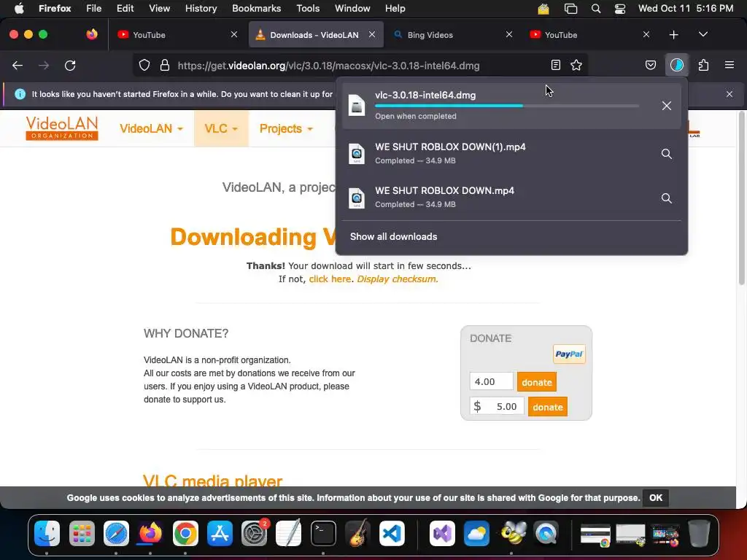The height and width of the screenshot is (560, 747).
Task: Open Control Center in menu bar
Action: [620, 9]
